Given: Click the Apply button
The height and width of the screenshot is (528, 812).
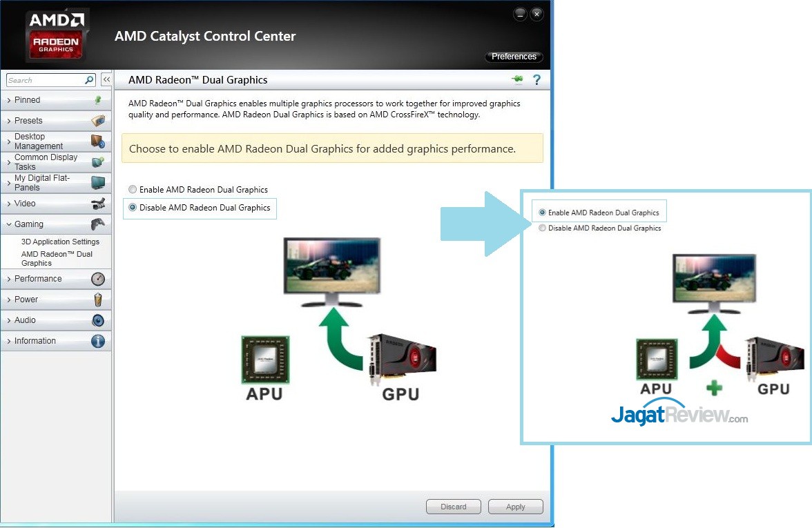Looking at the screenshot, I should 515,507.
